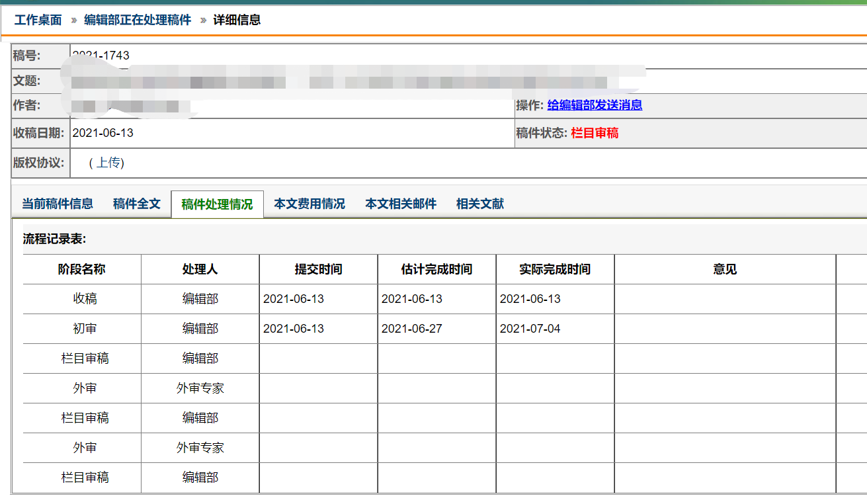
Task: Click the 2021-07-04 actual completion date
Action: [x=530, y=329]
